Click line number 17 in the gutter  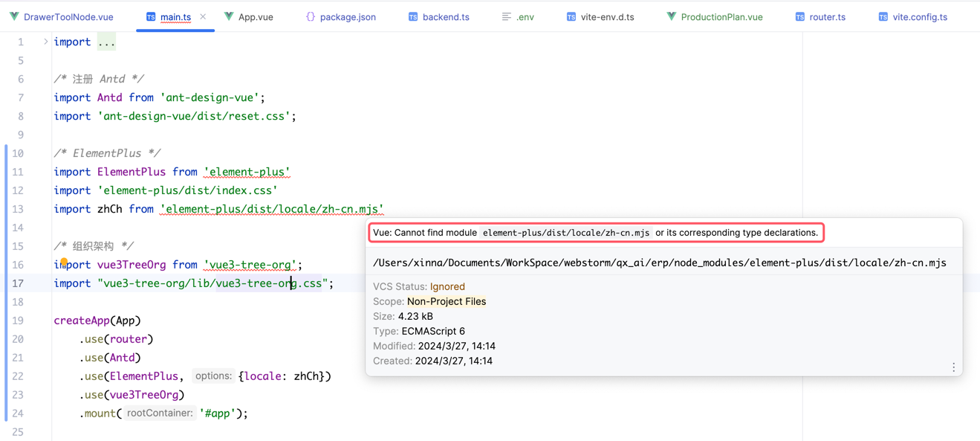click(18, 283)
